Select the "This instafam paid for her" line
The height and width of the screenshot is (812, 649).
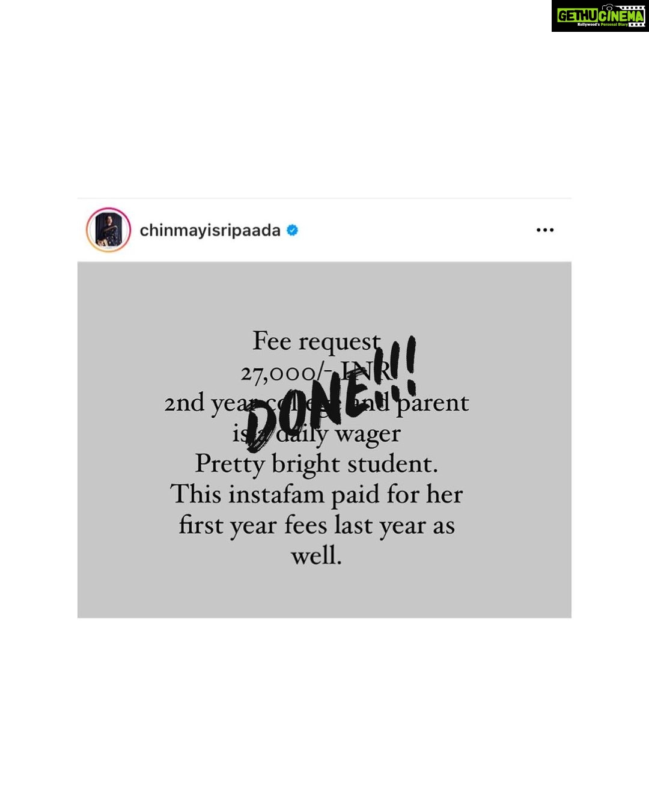317,495
